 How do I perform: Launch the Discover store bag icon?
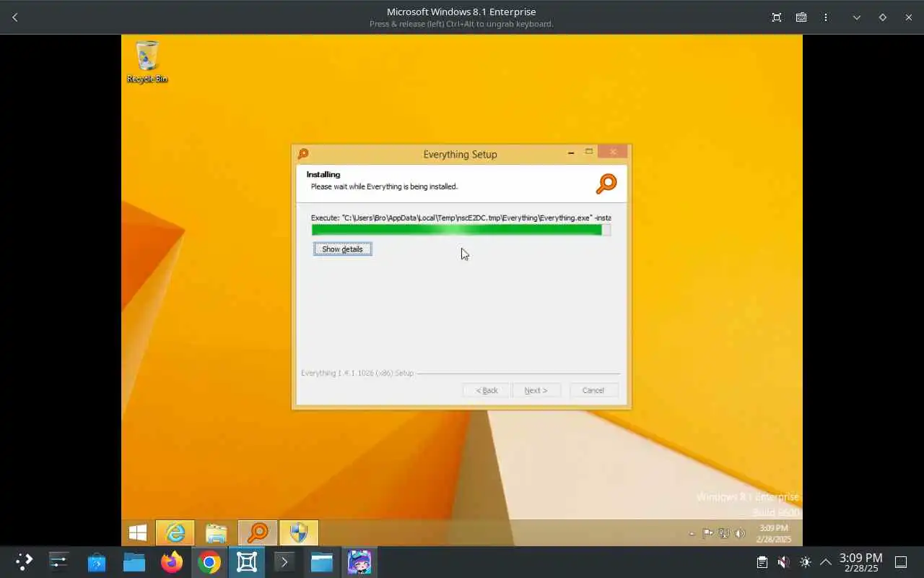coord(97,561)
